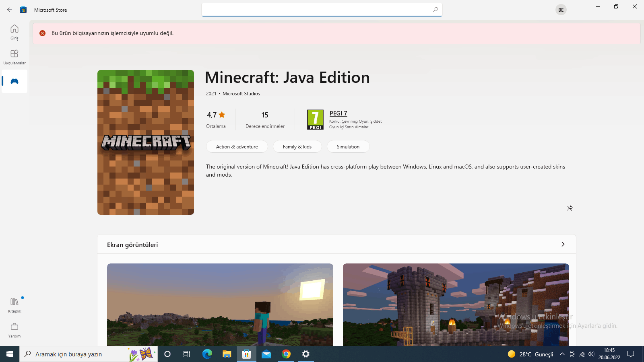
Task: Open Mail app from taskbar
Action: pyautogui.click(x=266, y=354)
